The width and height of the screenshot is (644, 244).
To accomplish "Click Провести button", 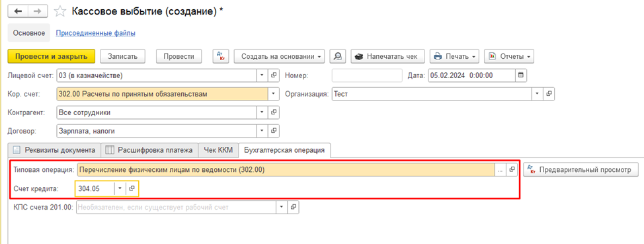I will [x=179, y=56].
